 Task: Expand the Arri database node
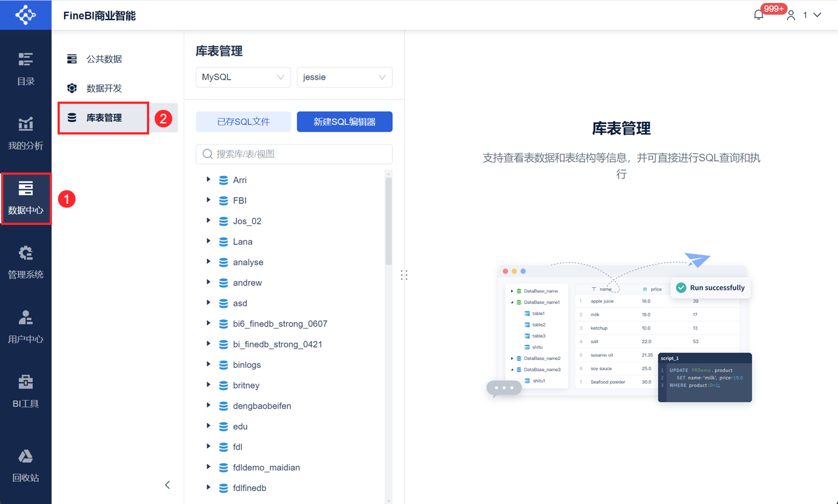tap(208, 180)
